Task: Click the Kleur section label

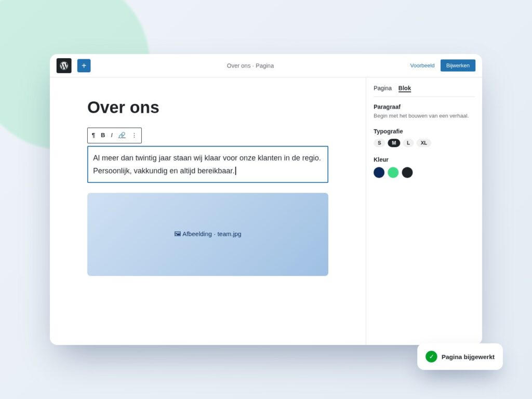Action: pos(381,159)
